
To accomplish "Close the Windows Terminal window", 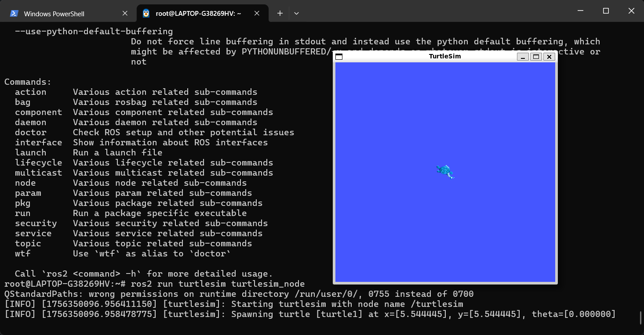I will 631,11.
